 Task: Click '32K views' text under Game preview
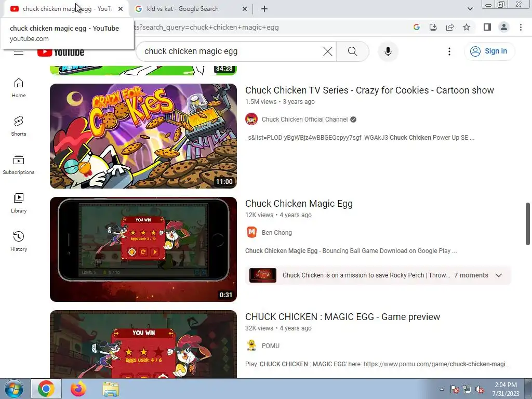pos(259,328)
